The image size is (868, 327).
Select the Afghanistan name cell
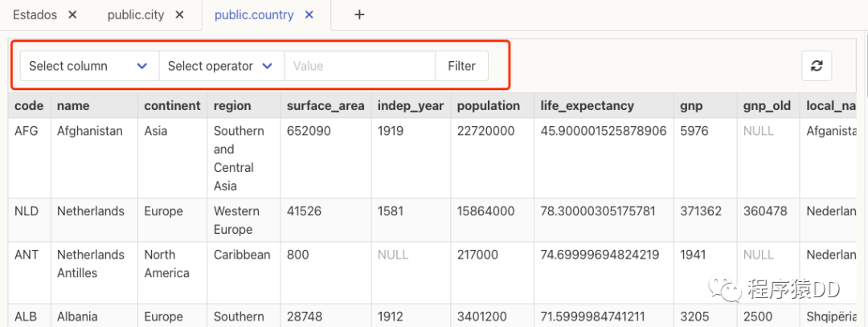(x=90, y=131)
